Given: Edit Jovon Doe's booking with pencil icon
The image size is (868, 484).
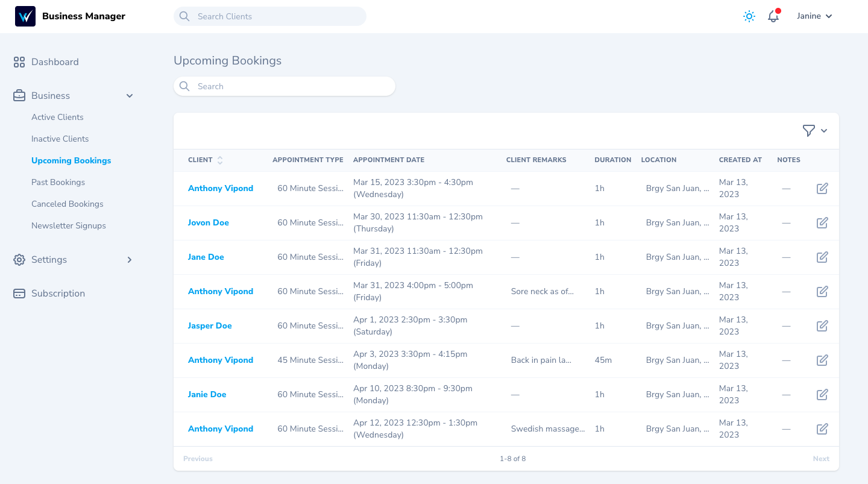Looking at the screenshot, I should pyautogui.click(x=822, y=223).
